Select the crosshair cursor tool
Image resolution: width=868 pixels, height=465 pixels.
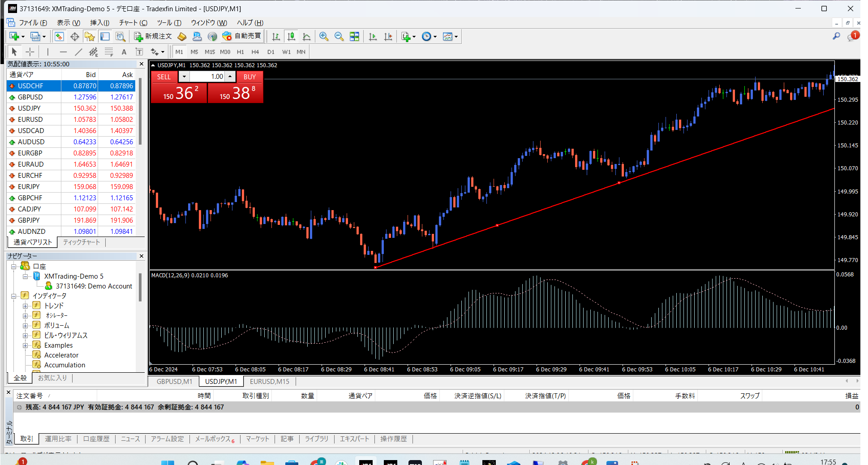pos(30,52)
